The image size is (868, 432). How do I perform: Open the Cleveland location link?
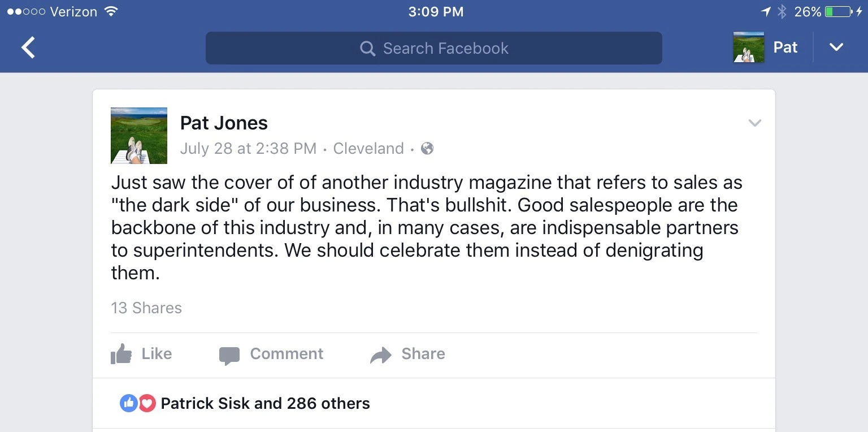click(x=368, y=149)
